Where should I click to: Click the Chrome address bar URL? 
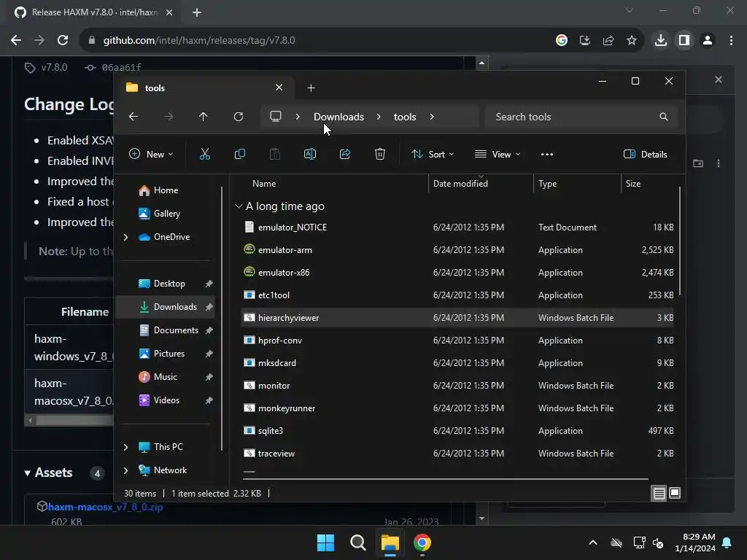click(x=199, y=41)
